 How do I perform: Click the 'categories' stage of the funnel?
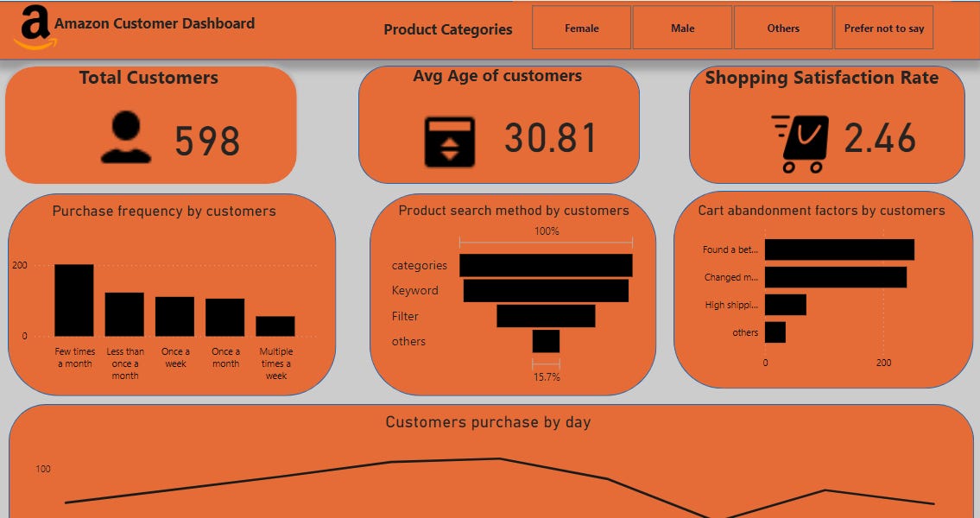[x=547, y=265]
